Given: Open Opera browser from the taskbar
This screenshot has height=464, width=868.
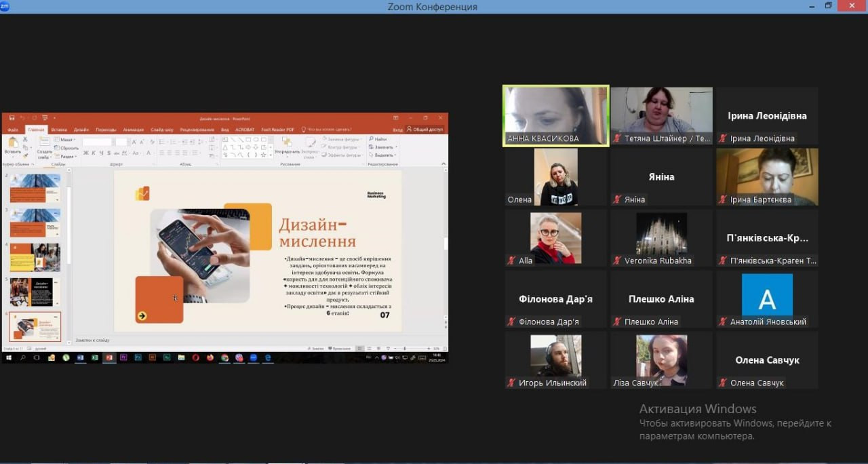Looking at the screenshot, I should [195, 357].
